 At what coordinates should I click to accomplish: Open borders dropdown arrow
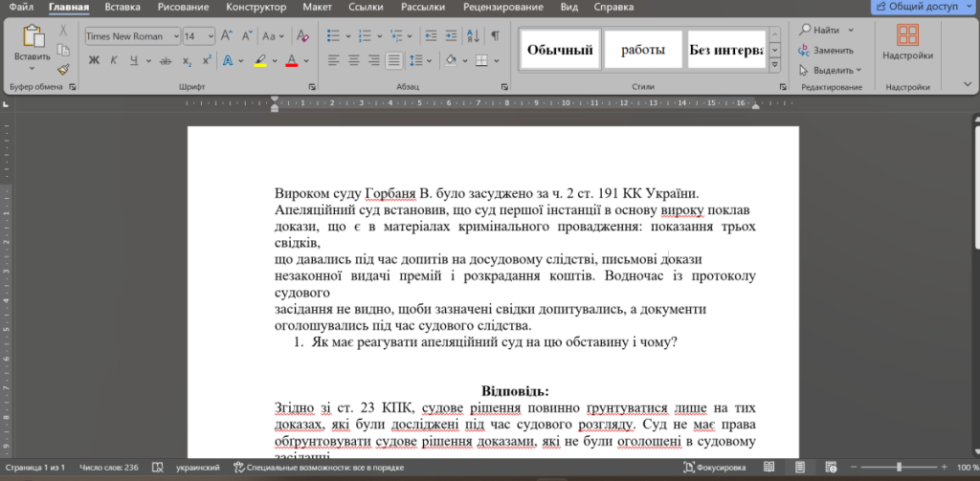coord(497,60)
